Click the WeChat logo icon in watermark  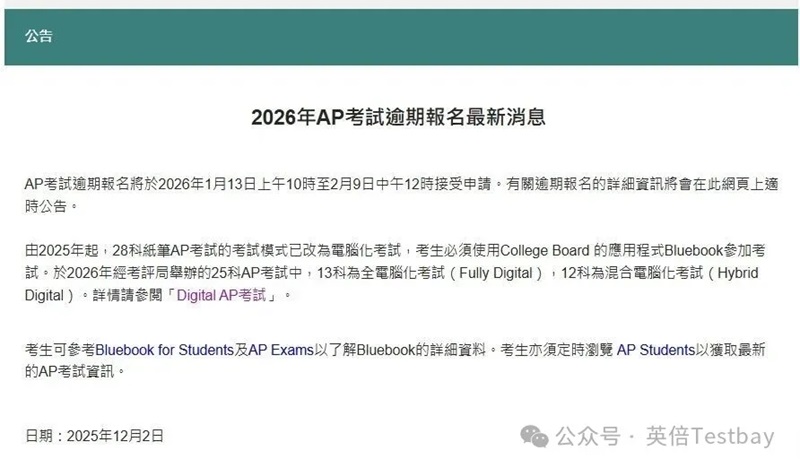533,436
